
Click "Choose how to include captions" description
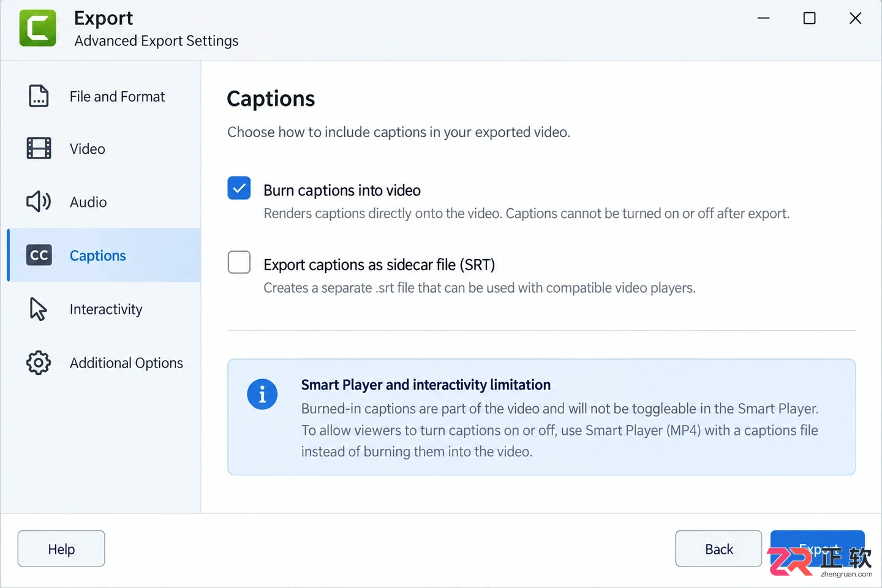pos(399,132)
